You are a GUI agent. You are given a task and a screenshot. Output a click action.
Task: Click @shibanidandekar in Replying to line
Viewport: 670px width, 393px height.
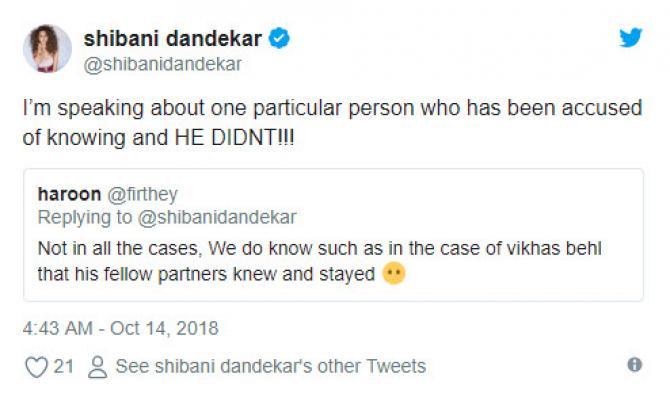tap(217, 217)
